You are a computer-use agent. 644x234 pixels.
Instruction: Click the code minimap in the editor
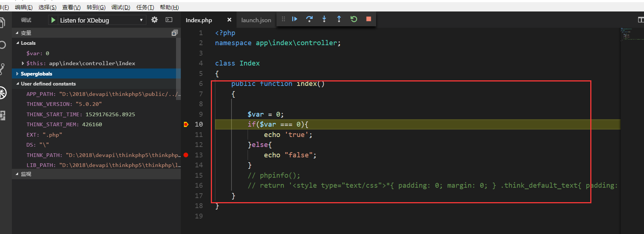631,34
